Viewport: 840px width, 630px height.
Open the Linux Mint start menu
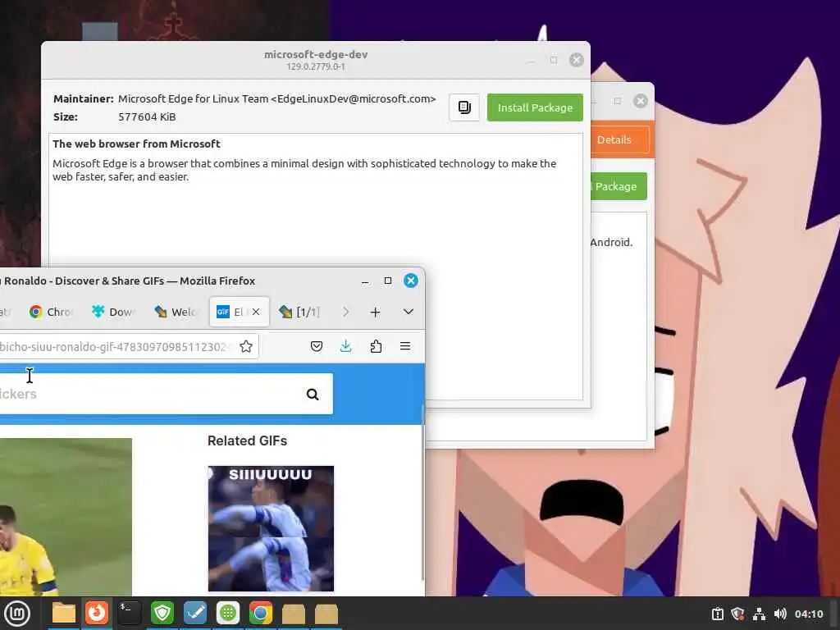click(17, 614)
